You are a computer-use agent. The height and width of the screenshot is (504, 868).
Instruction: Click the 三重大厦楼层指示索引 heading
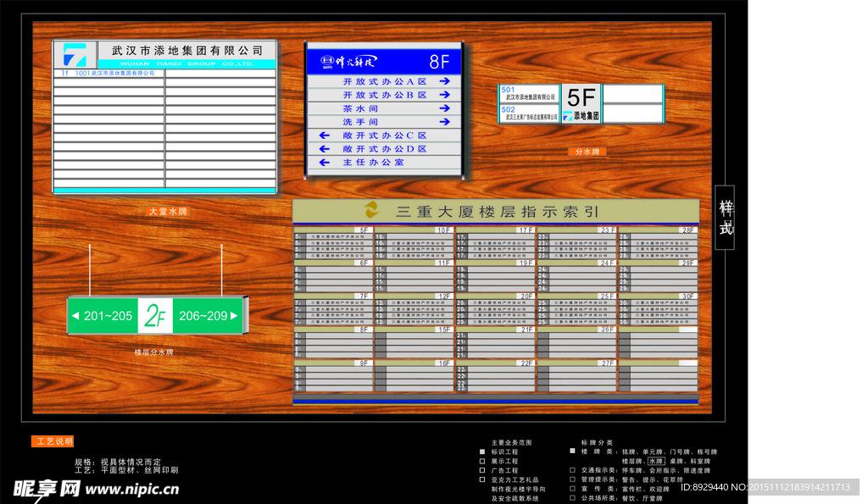(x=497, y=211)
